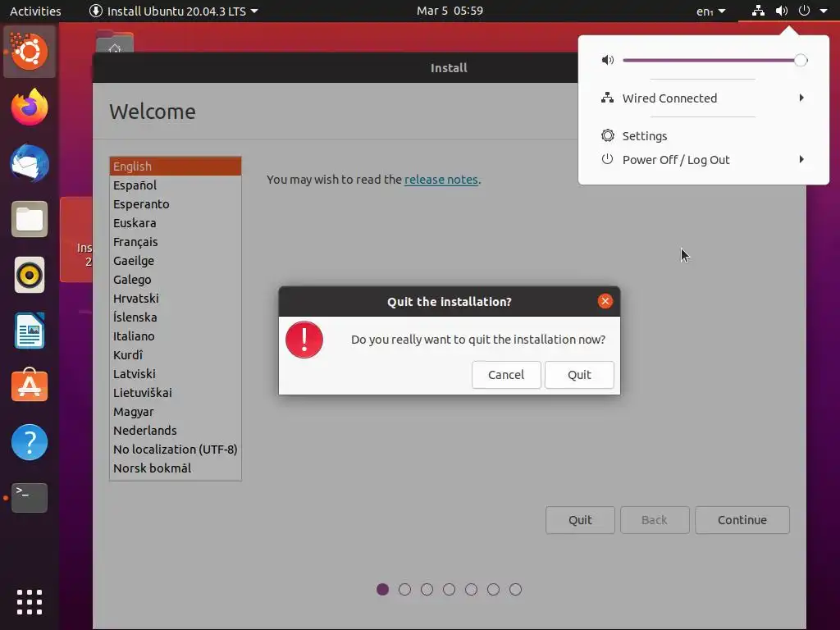Select Esperanto in the language list
This screenshot has width=840, height=630.
point(176,204)
